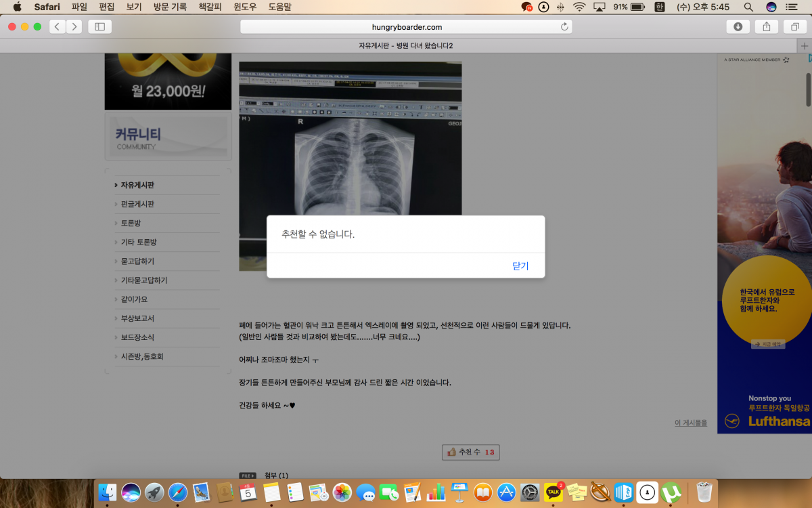This screenshot has height=508, width=812.
Task: Open Keynote from the Dock
Action: (459, 492)
